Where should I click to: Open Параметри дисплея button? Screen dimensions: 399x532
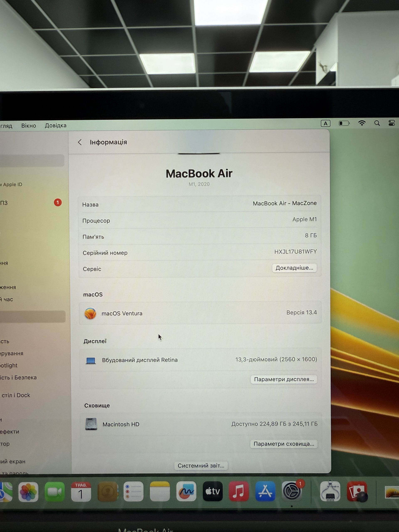pyautogui.click(x=284, y=379)
